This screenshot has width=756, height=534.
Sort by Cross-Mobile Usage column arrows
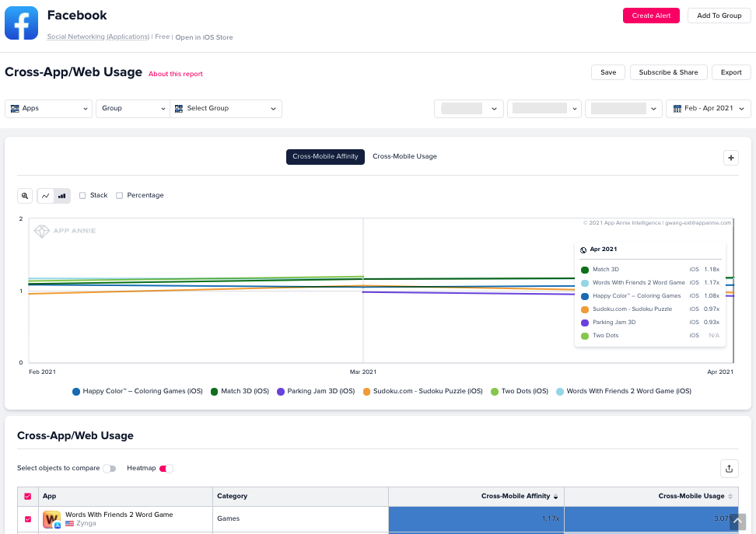pos(730,497)
